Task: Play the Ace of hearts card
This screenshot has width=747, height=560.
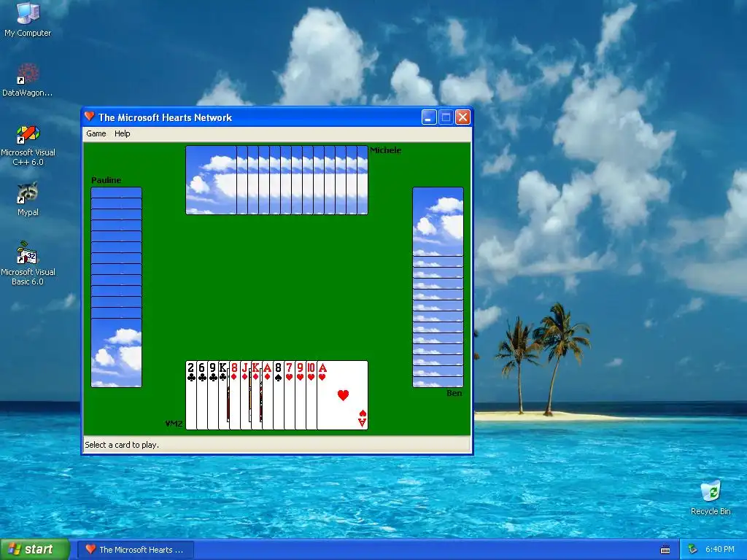Action: (x=343, y=395)
